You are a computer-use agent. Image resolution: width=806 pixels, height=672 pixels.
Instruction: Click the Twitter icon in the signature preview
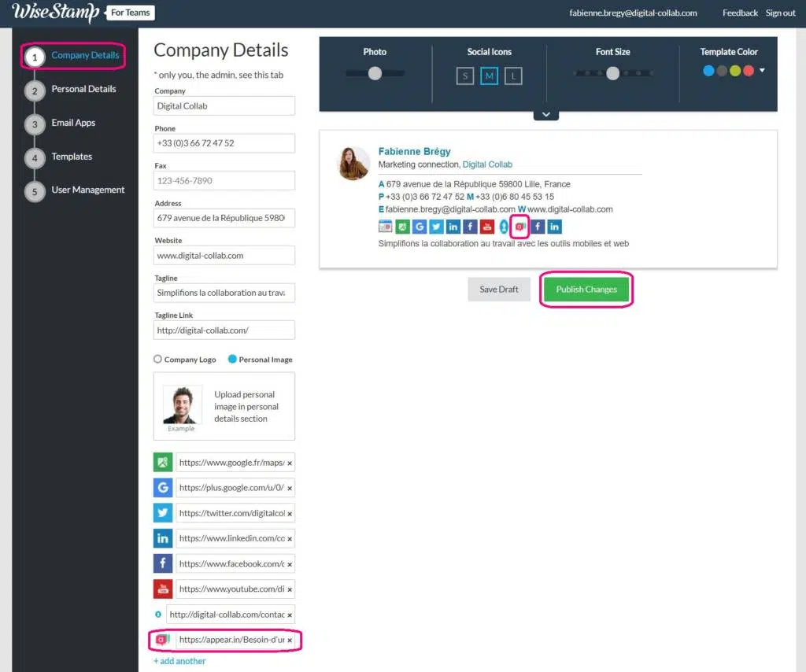coord(436,227)
